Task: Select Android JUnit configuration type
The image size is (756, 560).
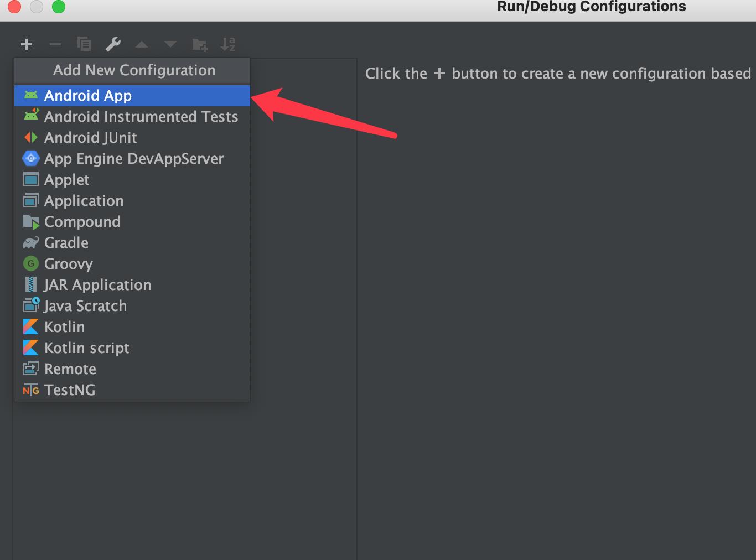Action: pos(132,138)
